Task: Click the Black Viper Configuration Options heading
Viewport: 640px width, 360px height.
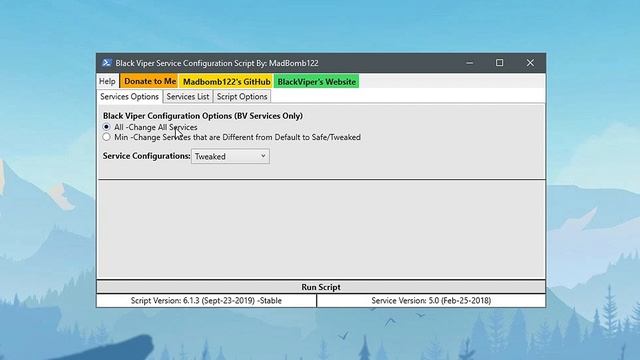Action: tap(203, 116)
